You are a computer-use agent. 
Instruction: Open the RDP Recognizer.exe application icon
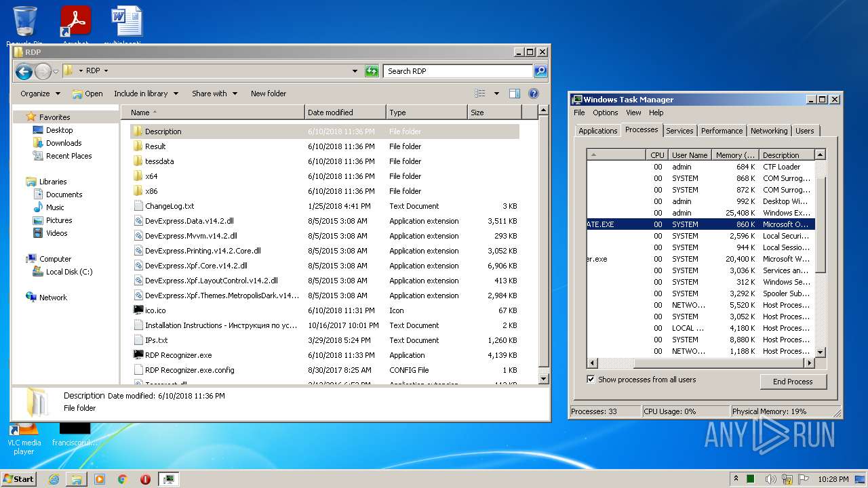pos(138,355)
